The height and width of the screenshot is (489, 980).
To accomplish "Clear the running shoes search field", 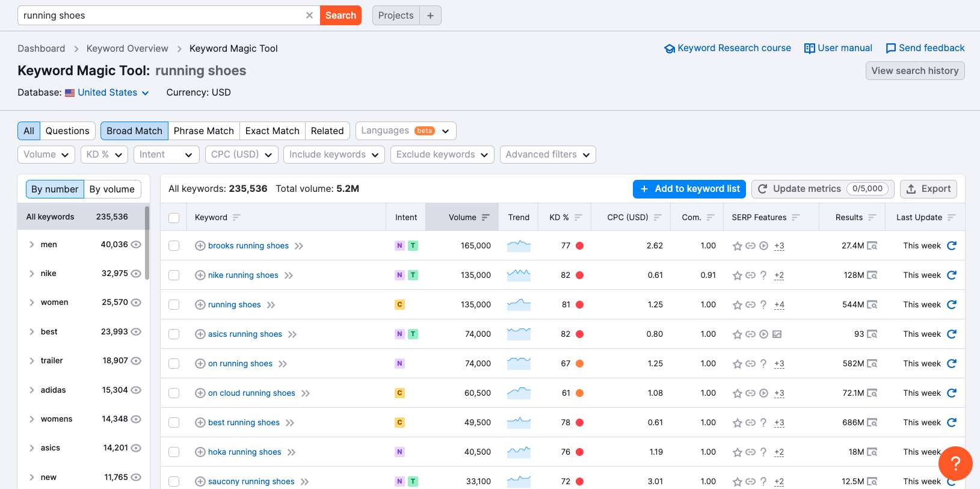I will (309, 16).
